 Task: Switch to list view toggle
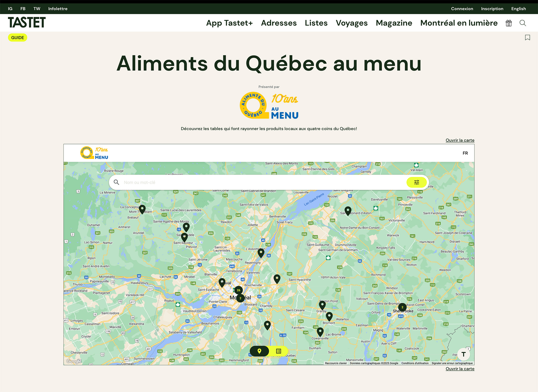click(279, 351)
